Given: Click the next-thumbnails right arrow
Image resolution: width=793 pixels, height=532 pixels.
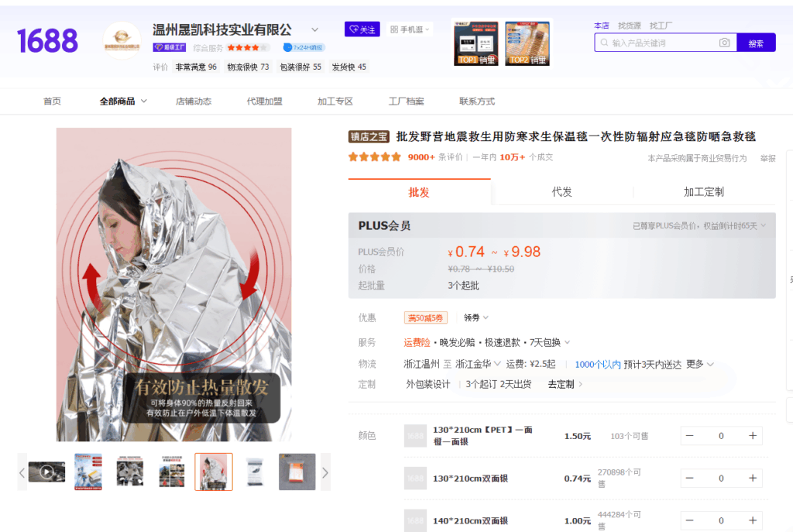Looking at the screenshot, I should [x=325, y=472].
